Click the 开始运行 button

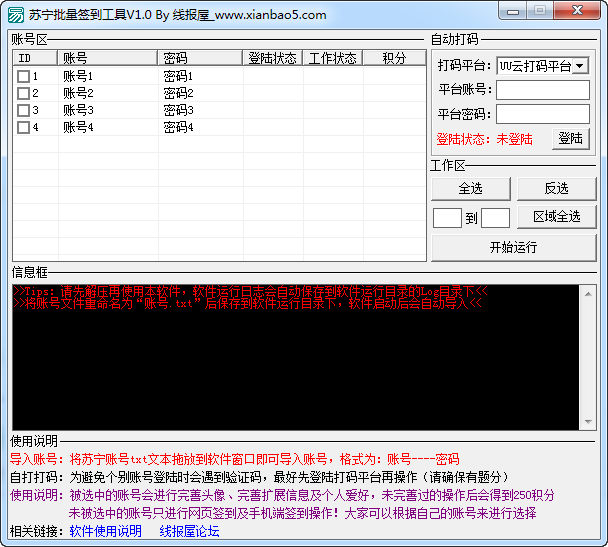(514, 247)
